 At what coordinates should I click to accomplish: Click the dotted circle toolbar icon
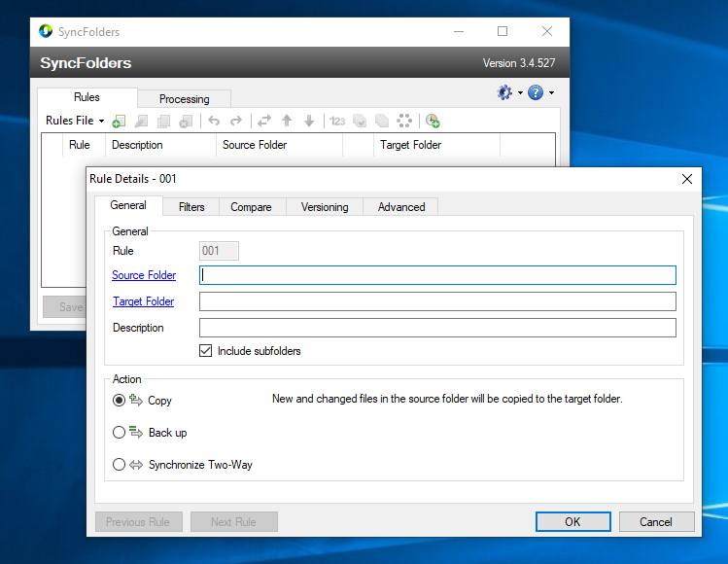404,121
